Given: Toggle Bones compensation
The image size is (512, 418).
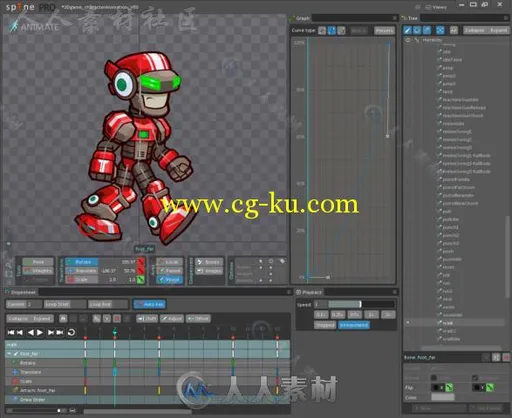Looking at the screenshot, I should [209, 262].
